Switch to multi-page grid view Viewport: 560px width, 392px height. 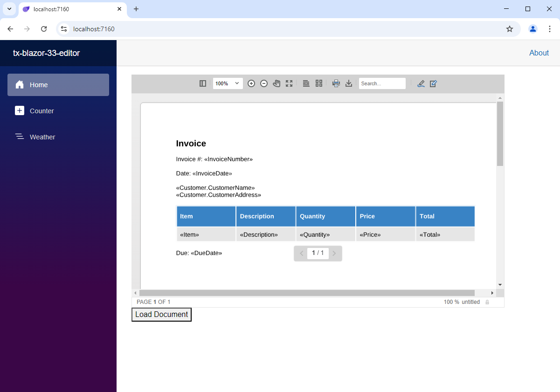click(319, 83)
